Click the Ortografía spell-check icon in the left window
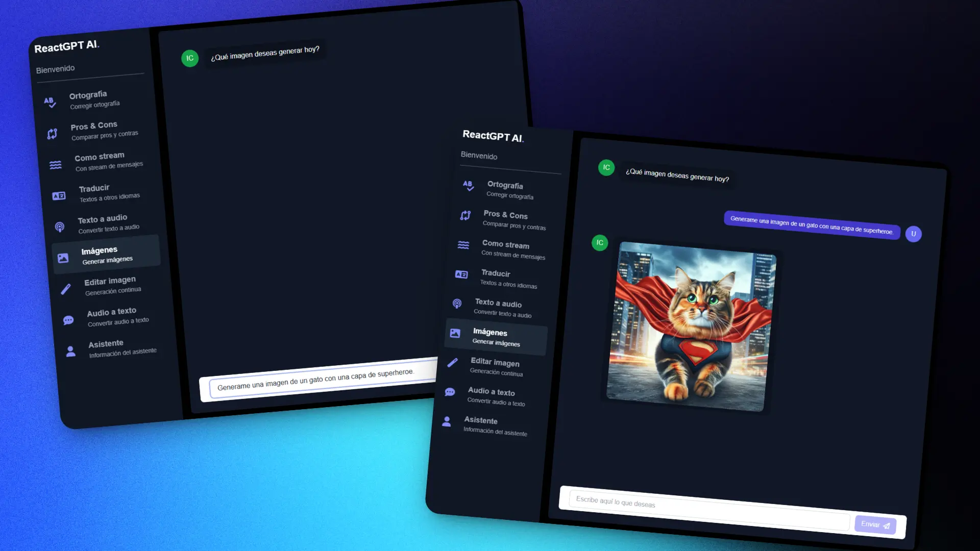This screenshot has height=551, width=980. pyautogui.click(x=50, y=103)
